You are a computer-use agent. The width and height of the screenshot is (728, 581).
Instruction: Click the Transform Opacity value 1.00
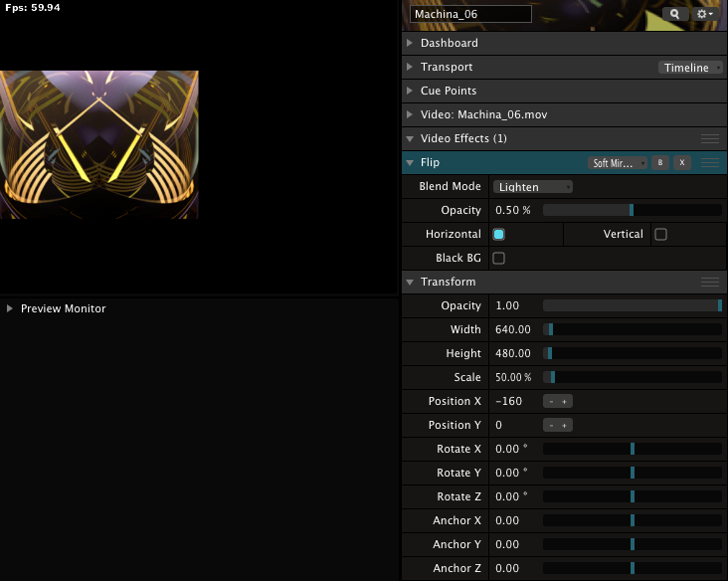click(x=507, y=305)
